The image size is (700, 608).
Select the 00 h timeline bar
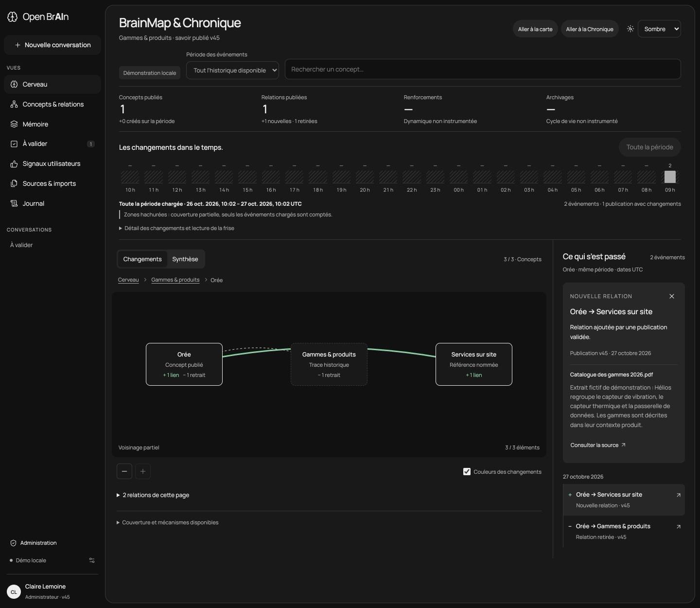(x=458, y=177)
